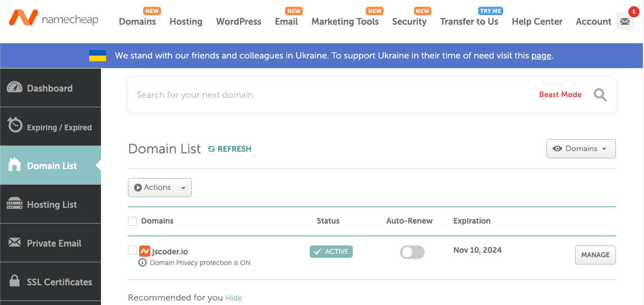Open the Security top menu
The width and height of the screenshot is (644, 305).
[x=409, y=21]
